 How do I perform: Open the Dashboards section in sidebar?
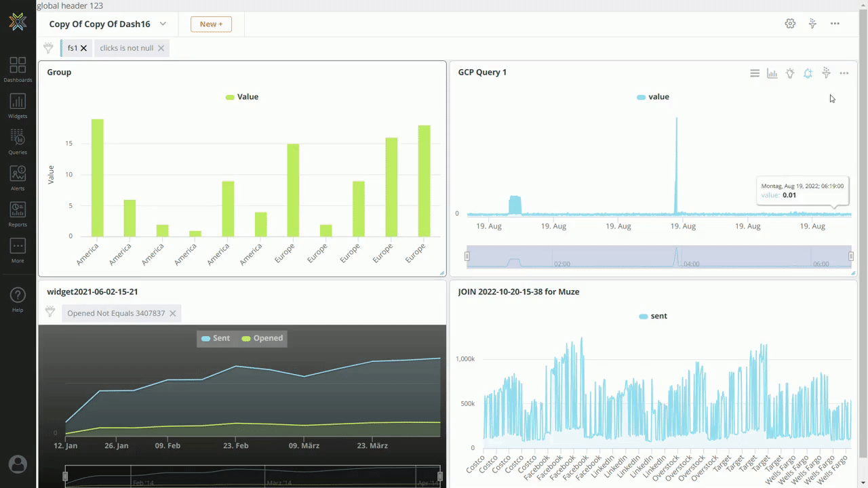click(x=18, y=70)
